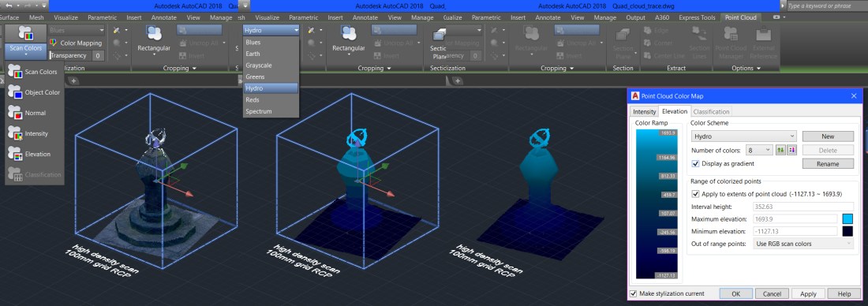Select the Intensity stylization option

[x=34, y=133]
